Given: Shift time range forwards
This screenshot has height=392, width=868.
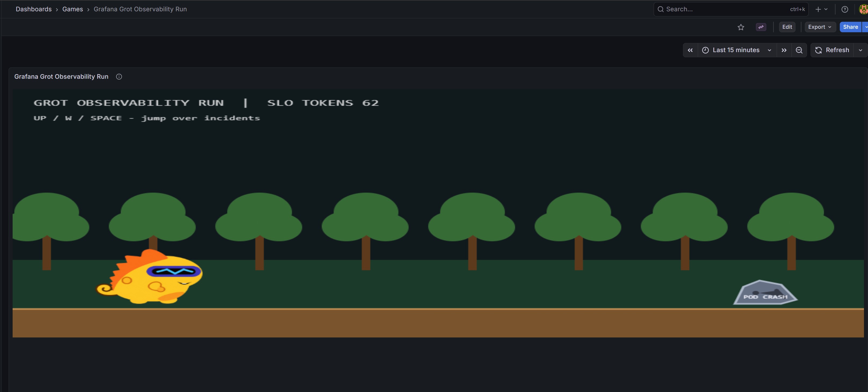Looking at the screenshot, I should coord(784,50).
